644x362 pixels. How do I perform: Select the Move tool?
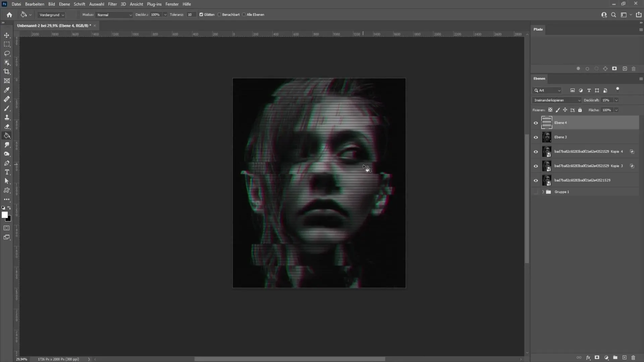(x=7, y=35)
